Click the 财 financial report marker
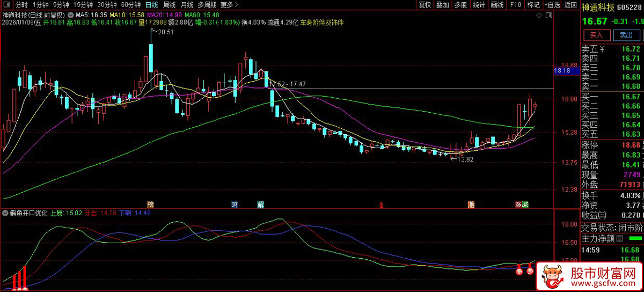Image resolution: width=644 pixels, height=292 pixels. tap(235, 205)
